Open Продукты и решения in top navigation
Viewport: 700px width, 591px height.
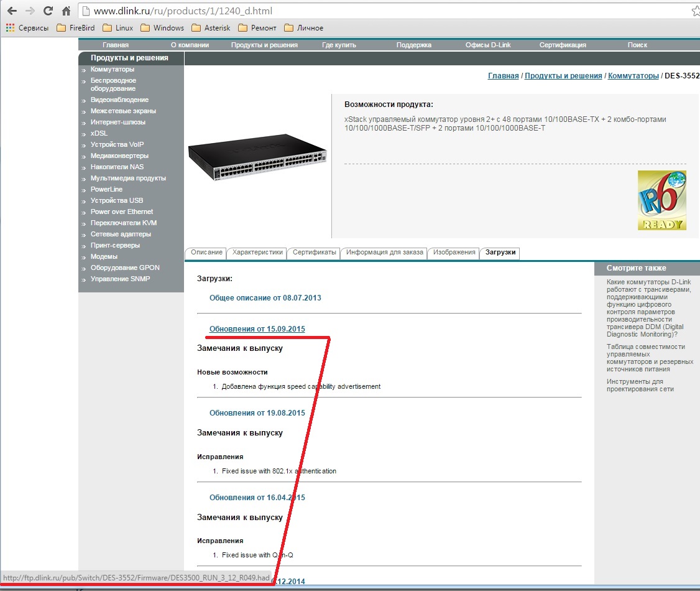tap(264, 45)
